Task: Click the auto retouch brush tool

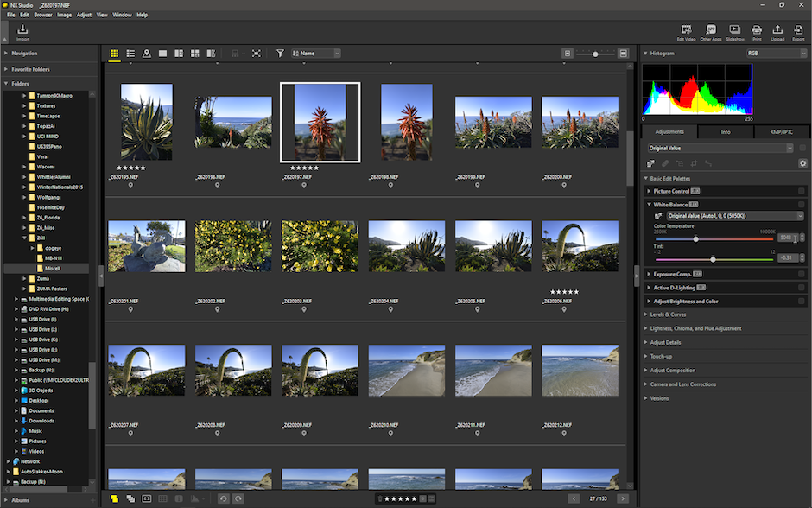Action: (x=665, y=163)
